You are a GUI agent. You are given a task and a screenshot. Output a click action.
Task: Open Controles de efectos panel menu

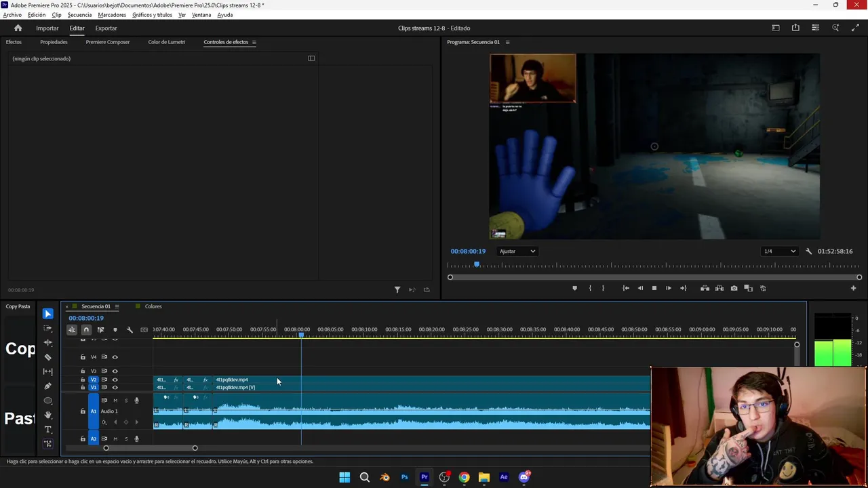[x=254, y=42]
